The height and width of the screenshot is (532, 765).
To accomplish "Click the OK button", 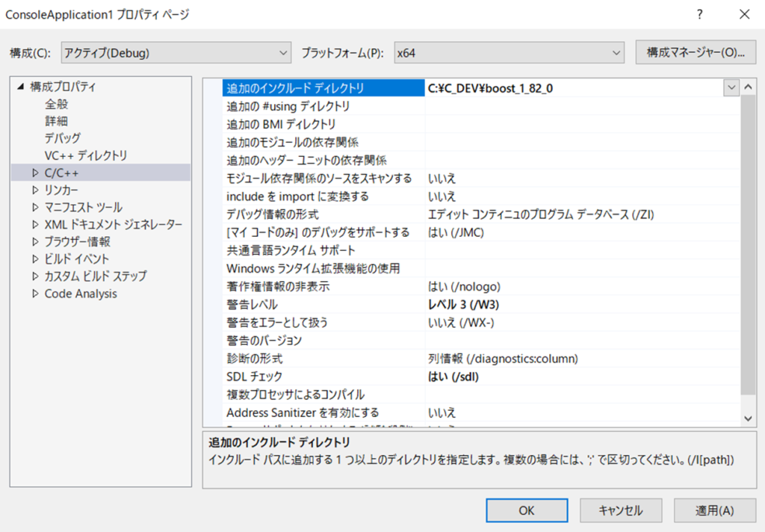I will coord(527,510).
